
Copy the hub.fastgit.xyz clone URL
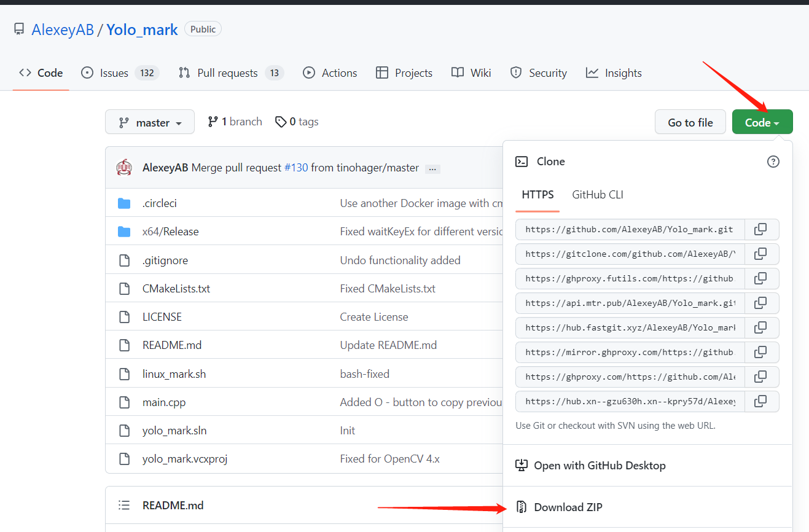[762, 327]
